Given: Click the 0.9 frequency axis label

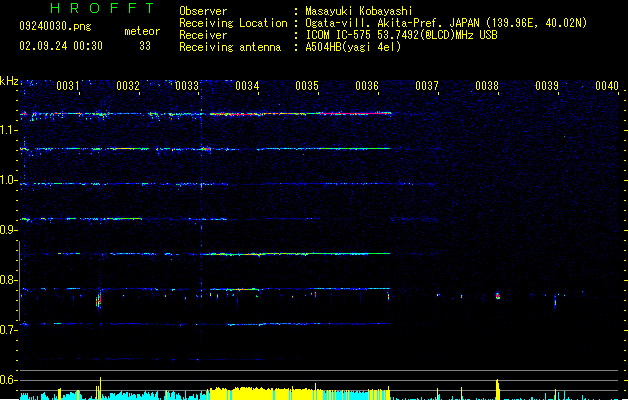Looking at the screenshot, I should coord(8,230).
